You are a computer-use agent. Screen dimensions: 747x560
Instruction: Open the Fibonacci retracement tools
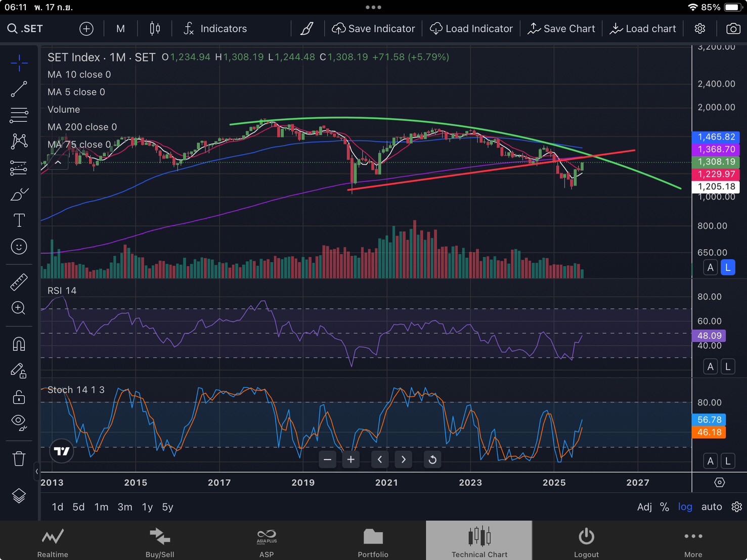(x=19, y=115)
